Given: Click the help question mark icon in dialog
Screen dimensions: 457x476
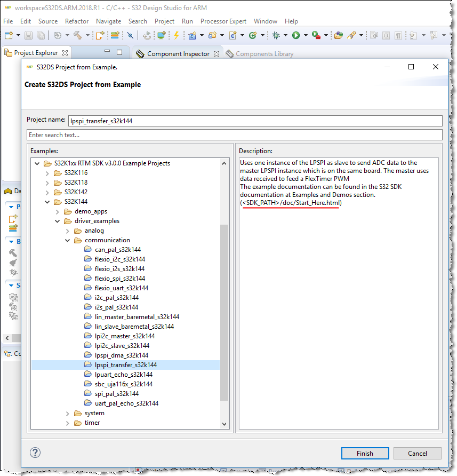Looking at the screenshot, I should 35,453.
